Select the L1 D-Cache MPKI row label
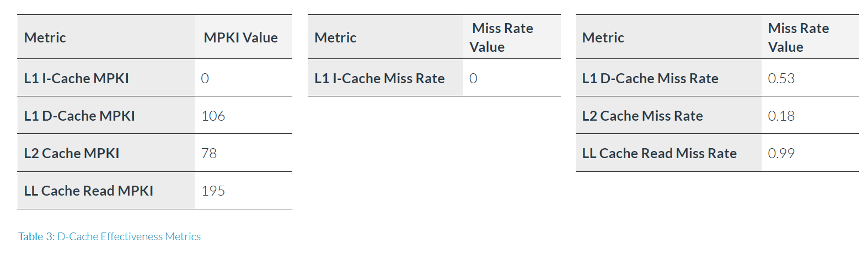 pyautogui.click(x=79, y=116)
